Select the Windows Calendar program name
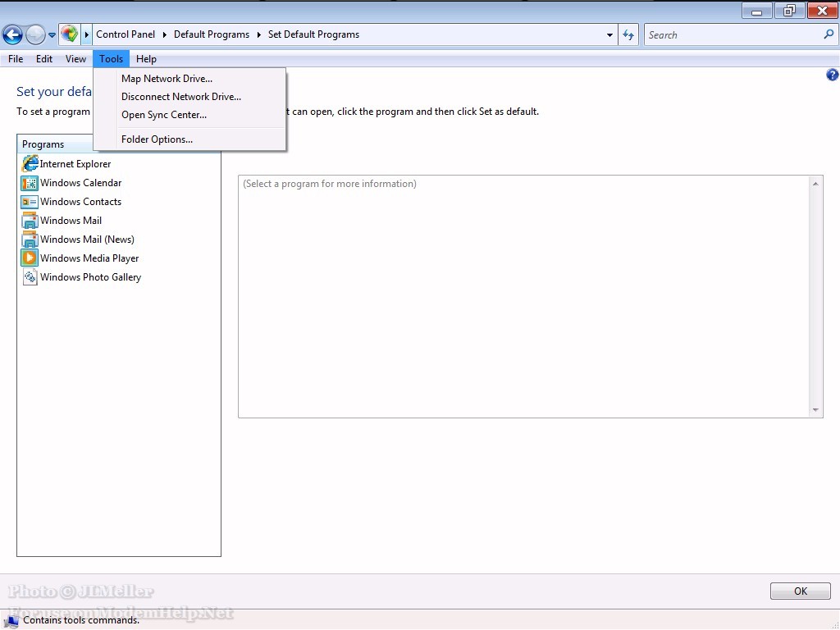Viewport: 840px width, 630px height. (81, 183)
